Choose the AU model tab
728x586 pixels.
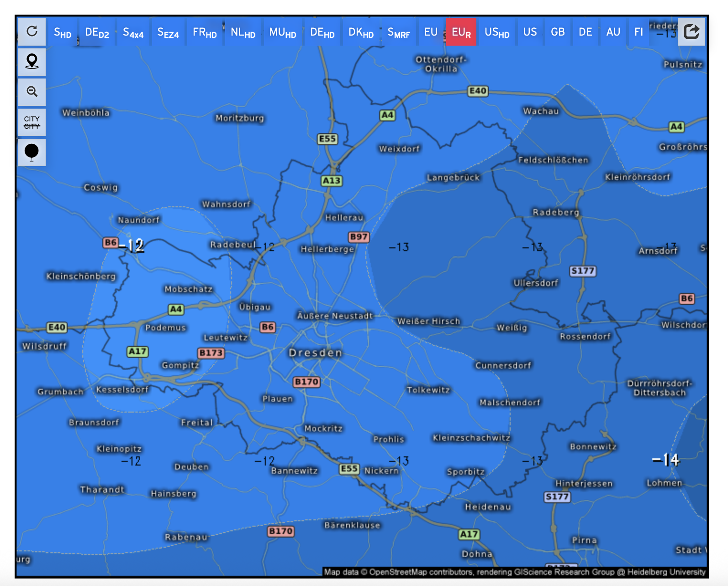point(613,32)
